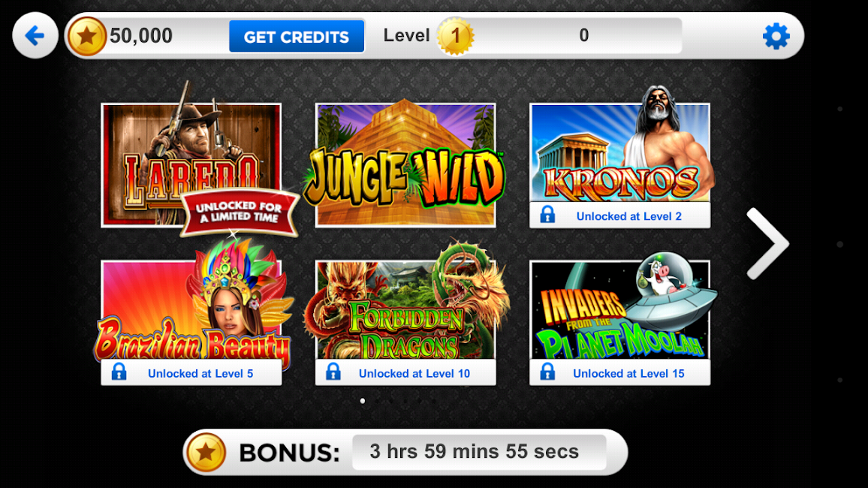
Task: Click the lock icon on Brazilian Beauty
Action: (119, 372)
